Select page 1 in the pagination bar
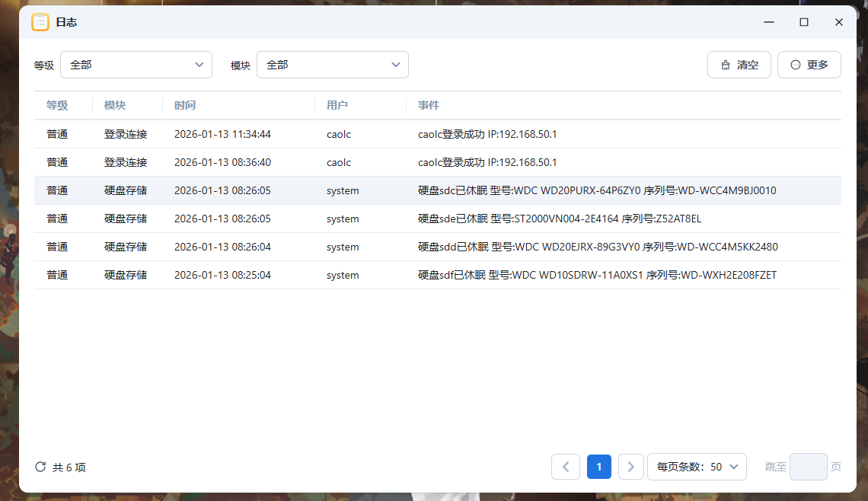 [x=598, y=467]
